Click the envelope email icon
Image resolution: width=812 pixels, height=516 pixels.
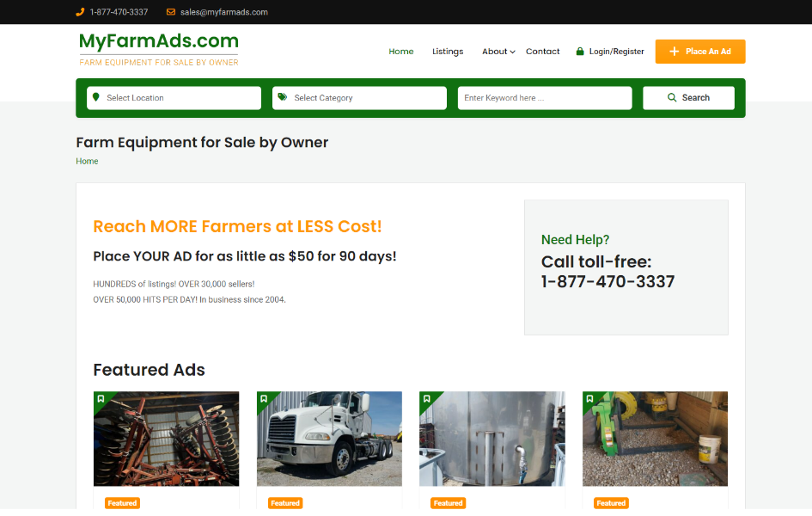(171, 12)
